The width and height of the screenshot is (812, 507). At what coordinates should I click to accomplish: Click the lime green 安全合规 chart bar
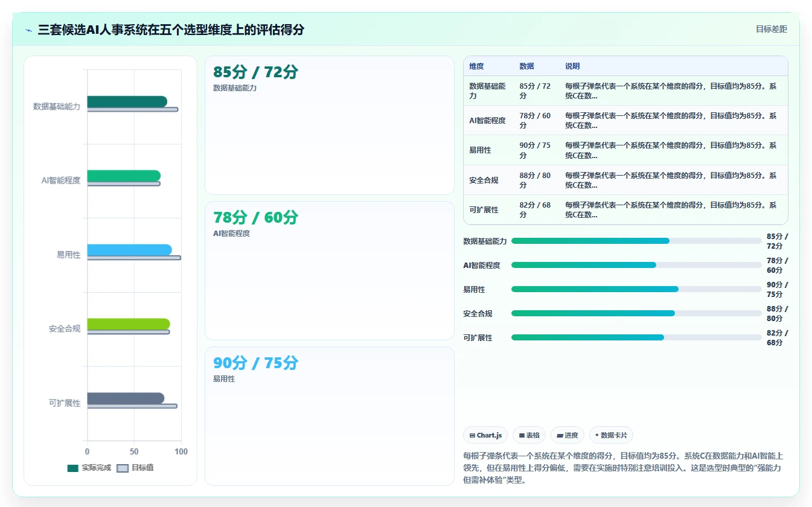129,324
